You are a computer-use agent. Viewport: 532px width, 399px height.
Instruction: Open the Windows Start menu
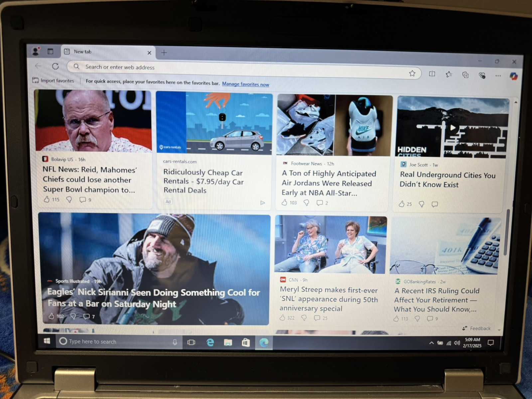click(x=47, y=341)
